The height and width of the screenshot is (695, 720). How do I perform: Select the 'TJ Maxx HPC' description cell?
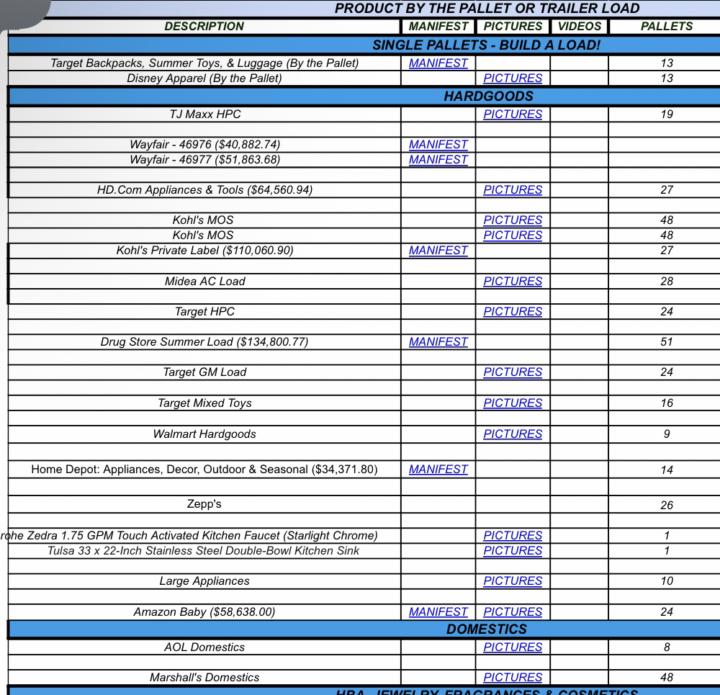[205, 114]
